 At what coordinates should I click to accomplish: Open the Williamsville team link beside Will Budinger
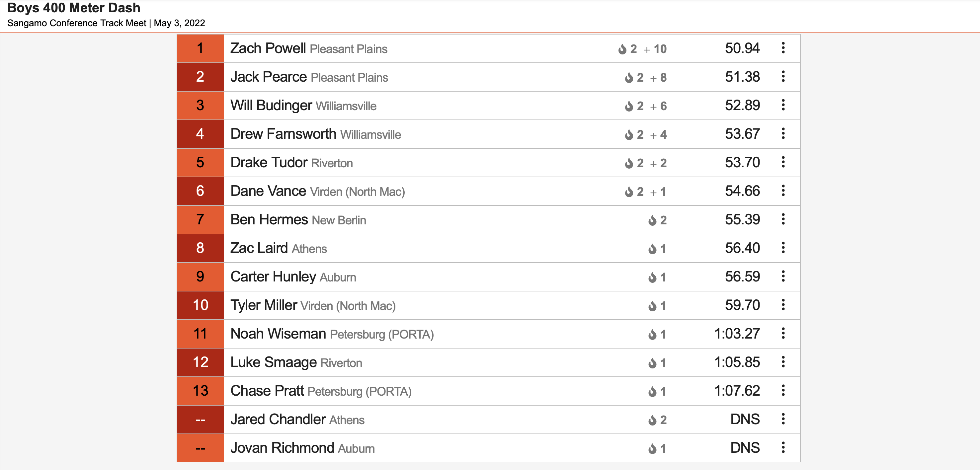click(346, 106)
